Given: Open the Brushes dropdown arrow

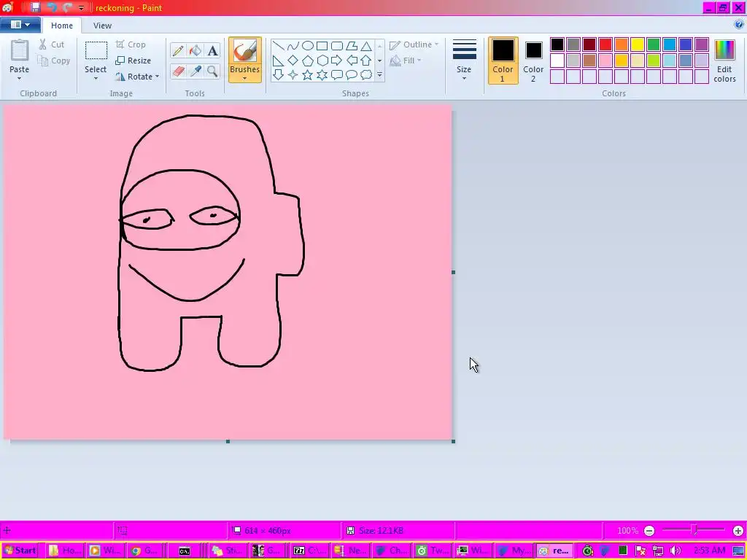Looking at the screenshot, I should (244, 78).
